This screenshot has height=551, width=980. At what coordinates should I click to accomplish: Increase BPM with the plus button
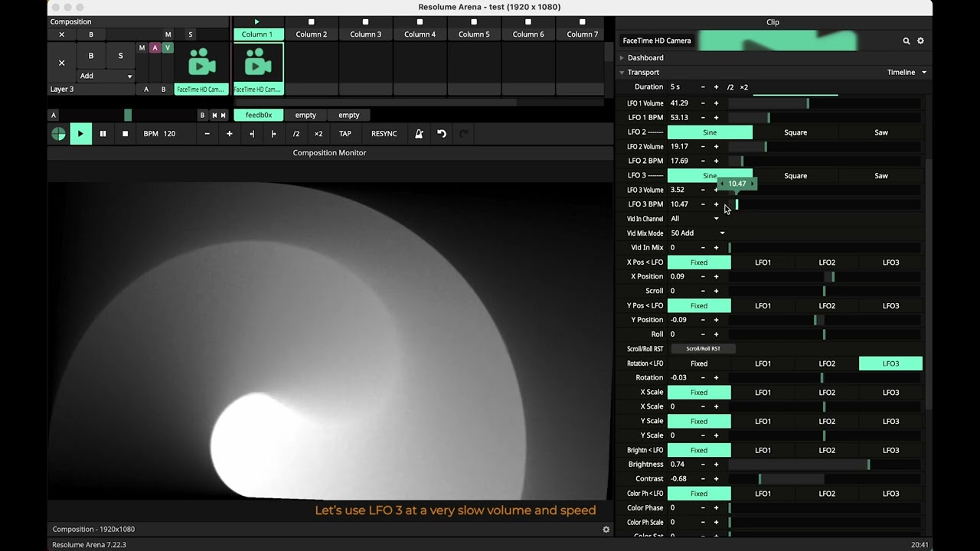(x=229, y=134)
